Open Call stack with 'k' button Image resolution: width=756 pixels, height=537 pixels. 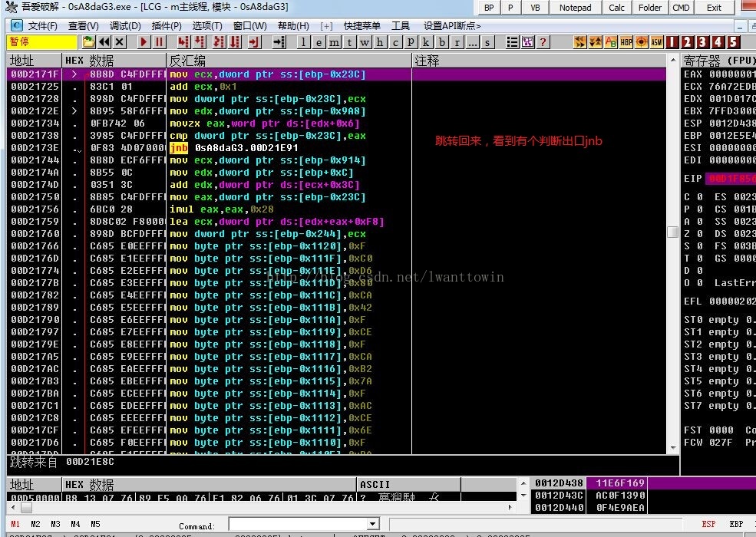[x=426, y=42]
